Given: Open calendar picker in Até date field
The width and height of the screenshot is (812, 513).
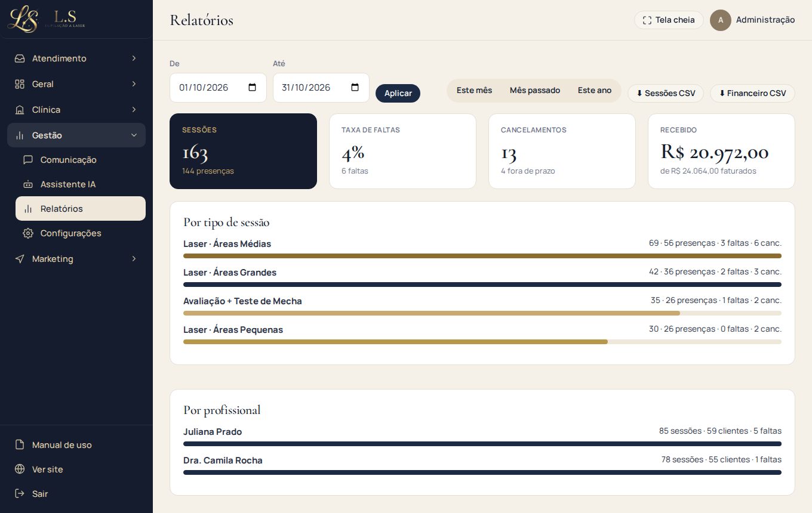Looking at the screenshot, I should pos(355,88).
